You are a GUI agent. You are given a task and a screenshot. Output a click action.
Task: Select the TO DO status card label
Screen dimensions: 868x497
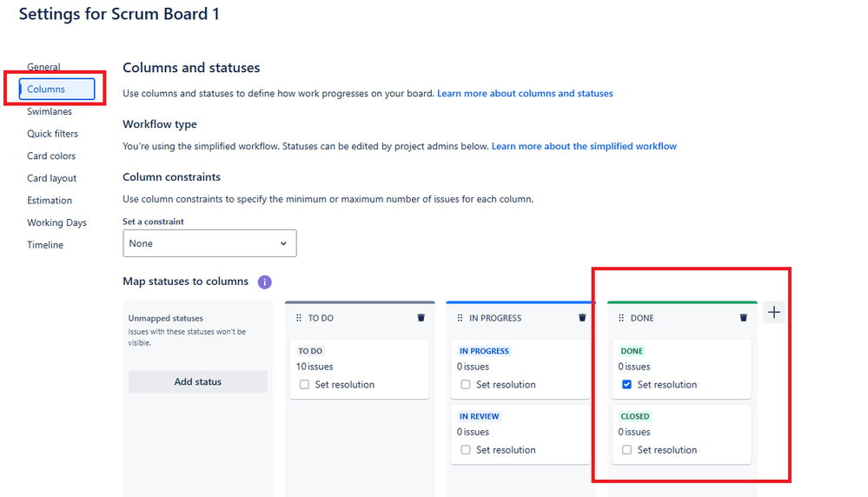click(310, 351)
